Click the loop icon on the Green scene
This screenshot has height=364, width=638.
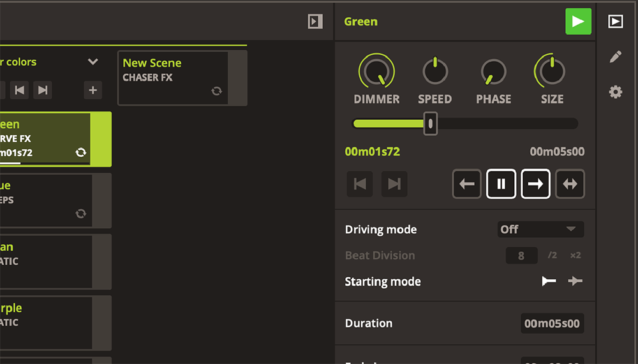pyautogui.click(x=81, y=152)
